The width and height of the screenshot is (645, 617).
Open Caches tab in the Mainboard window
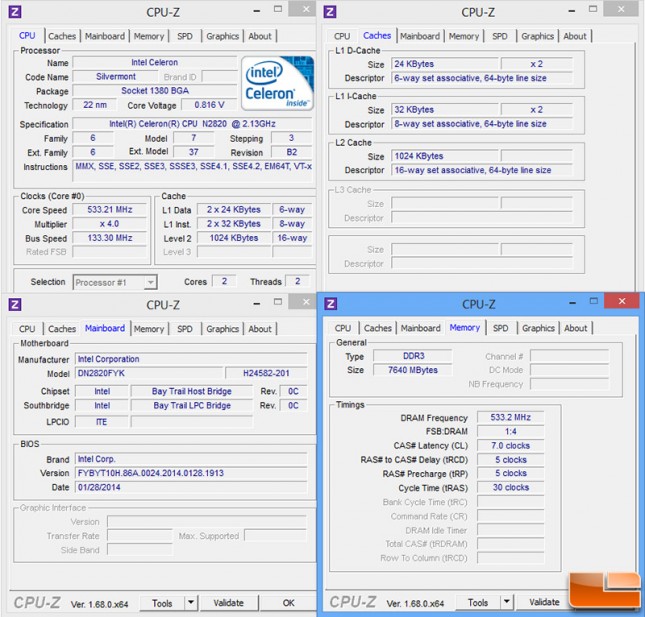point(62,329)
